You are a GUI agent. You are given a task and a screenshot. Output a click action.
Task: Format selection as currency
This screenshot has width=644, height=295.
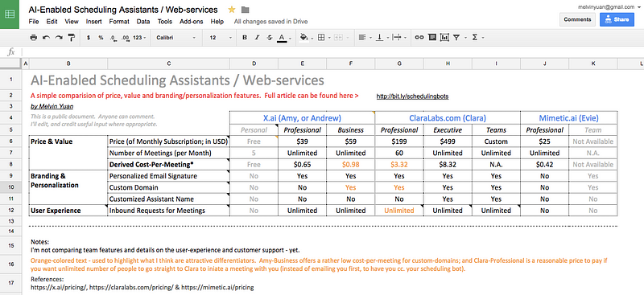pyautogui.click(x=89, y=37)
